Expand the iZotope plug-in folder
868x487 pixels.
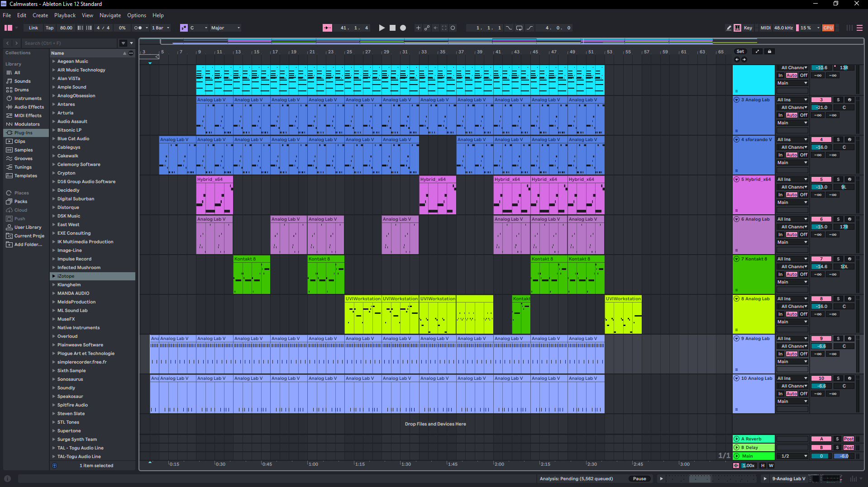click(54, 276)
